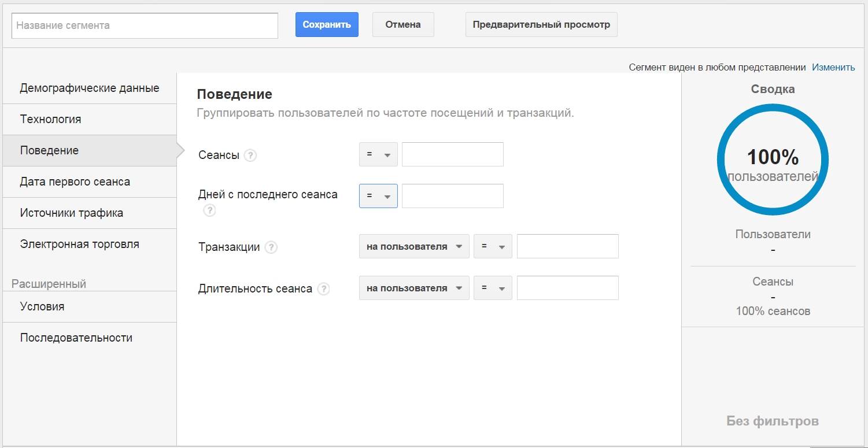Expand Длительность сеанса 'на пользователя' dropdown
Viewport: 868px width, 448px height.
(414, 288)
